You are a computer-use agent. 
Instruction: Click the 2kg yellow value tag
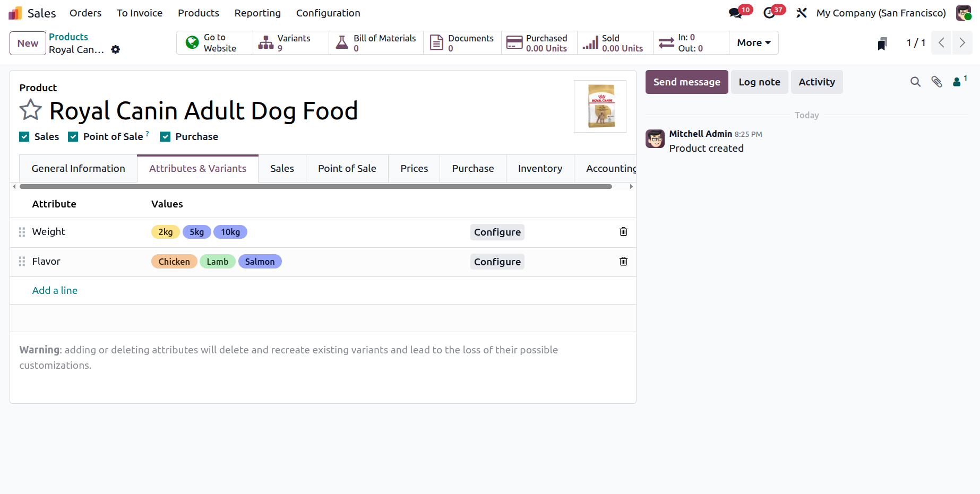coord(166,232)
